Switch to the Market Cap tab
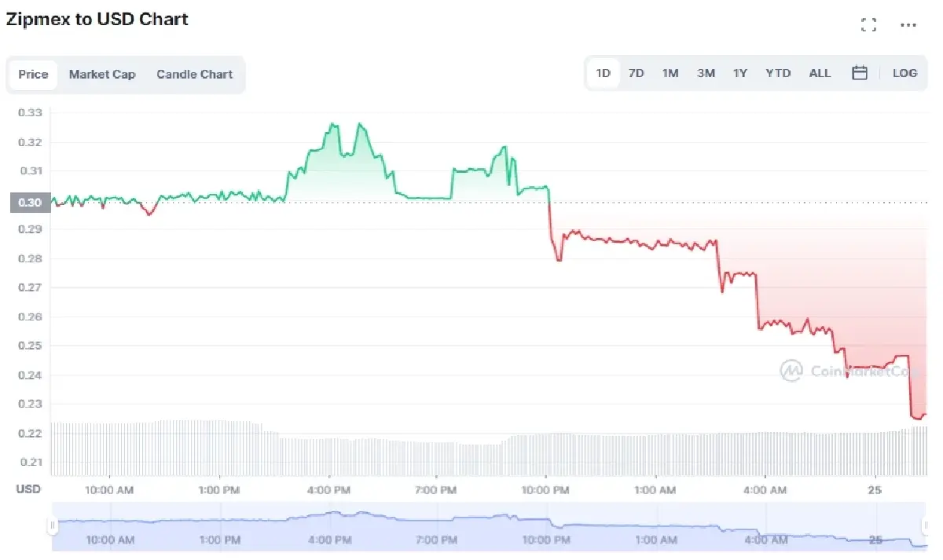 (102, 74)
